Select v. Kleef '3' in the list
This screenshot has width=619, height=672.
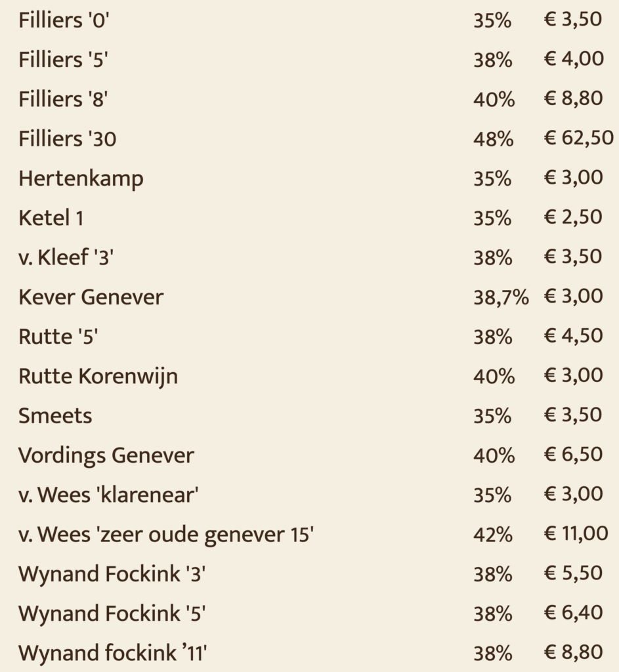66,257
